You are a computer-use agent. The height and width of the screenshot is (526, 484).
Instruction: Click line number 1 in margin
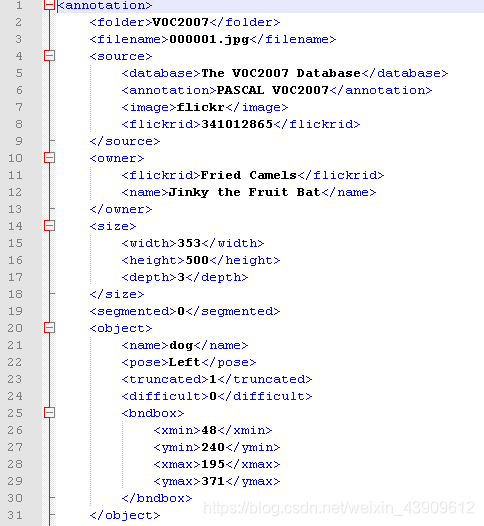(x=19, y=6)
